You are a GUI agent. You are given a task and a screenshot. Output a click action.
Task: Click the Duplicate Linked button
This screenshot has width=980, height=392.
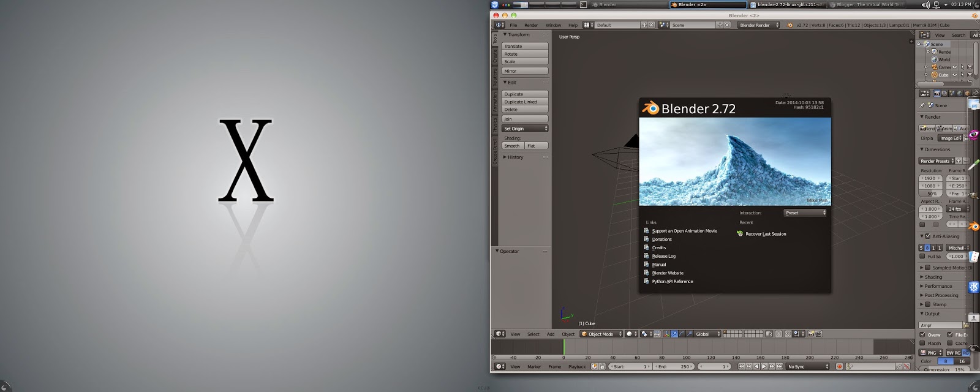(x=525, y=102)
